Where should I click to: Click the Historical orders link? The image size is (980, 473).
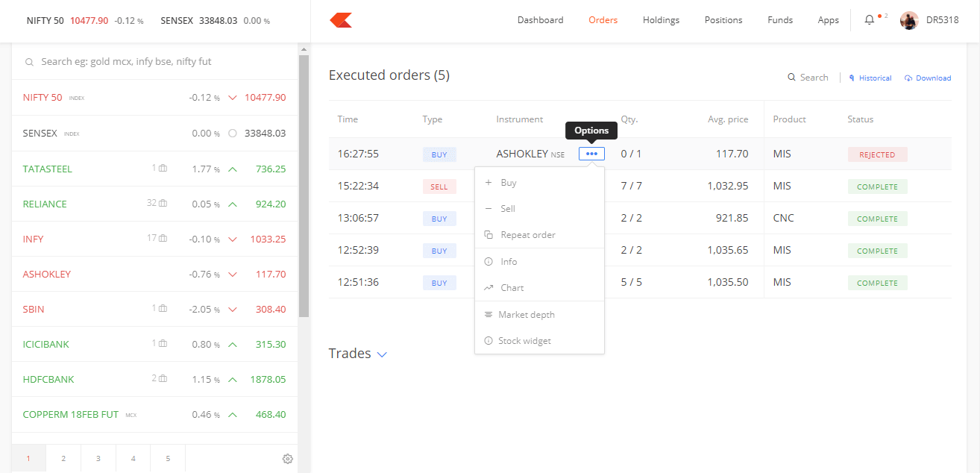point(870,78)
